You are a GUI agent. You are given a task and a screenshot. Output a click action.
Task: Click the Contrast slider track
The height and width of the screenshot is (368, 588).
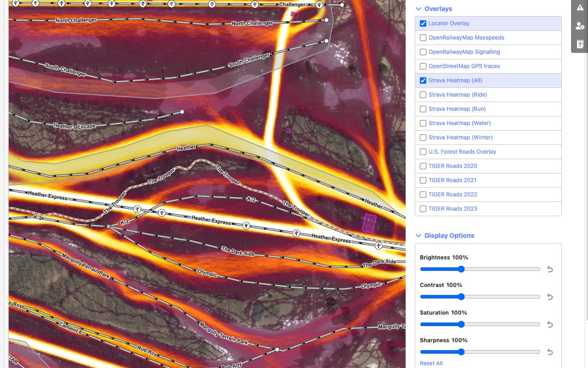point(480,297)
